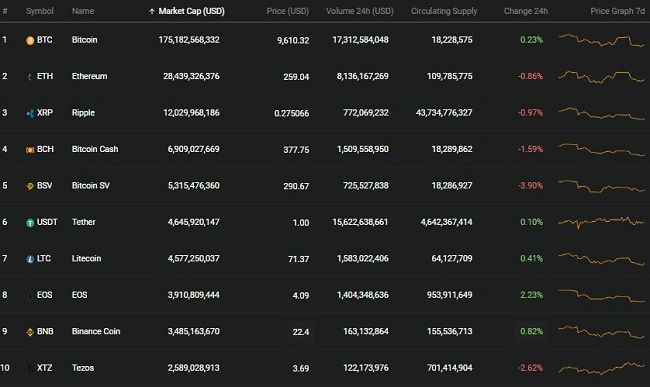Select Bitcoin price 9,610.32
This screenshot has width=650, height=387.
tap(293, 41)
